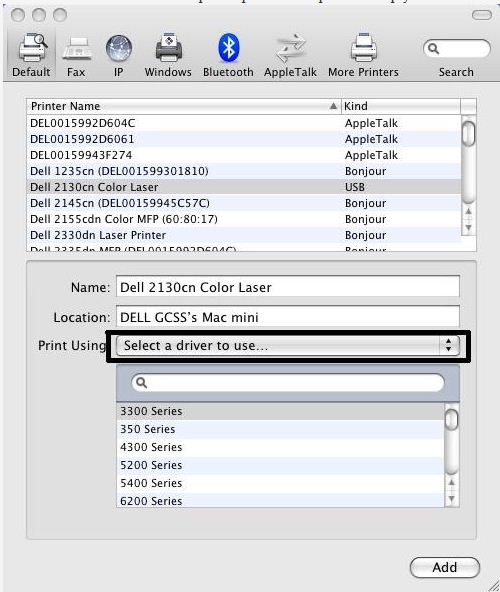Select the 4300 Series driver
The image size is (500, 592).
[280, 447]
